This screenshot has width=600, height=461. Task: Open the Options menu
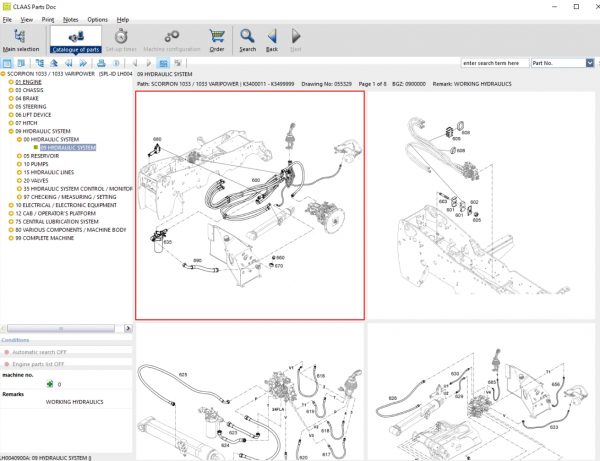point(98,20)
